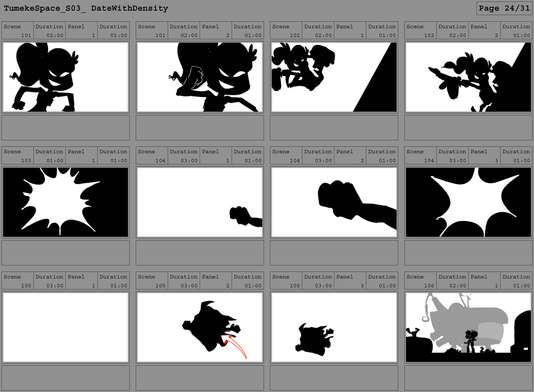Click the notes box under Scene 105 Panel 1

66,378
